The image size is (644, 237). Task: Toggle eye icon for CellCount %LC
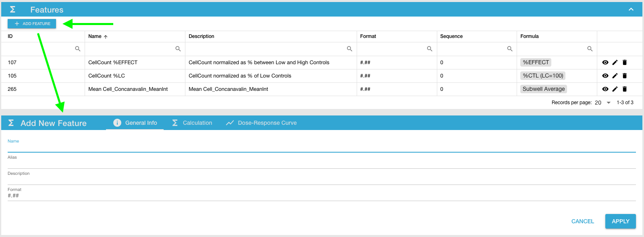[605, 76]
